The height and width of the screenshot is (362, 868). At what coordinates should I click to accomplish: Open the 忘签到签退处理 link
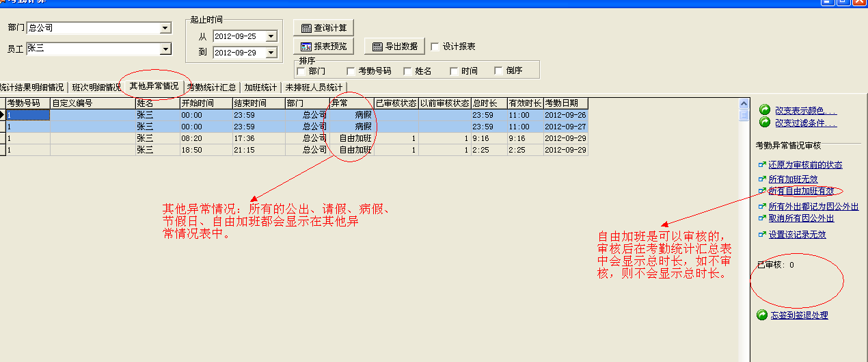tap(799, 315)
